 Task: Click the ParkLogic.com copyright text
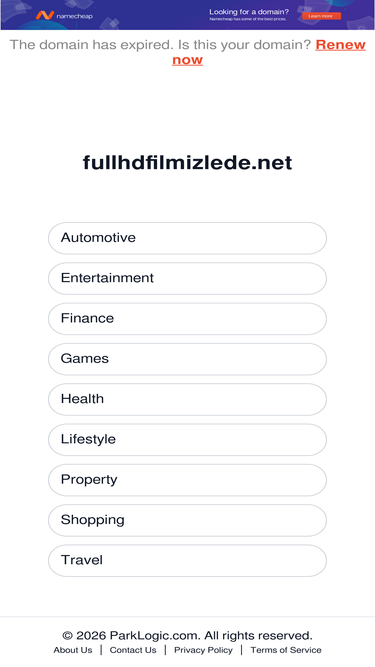188,636
